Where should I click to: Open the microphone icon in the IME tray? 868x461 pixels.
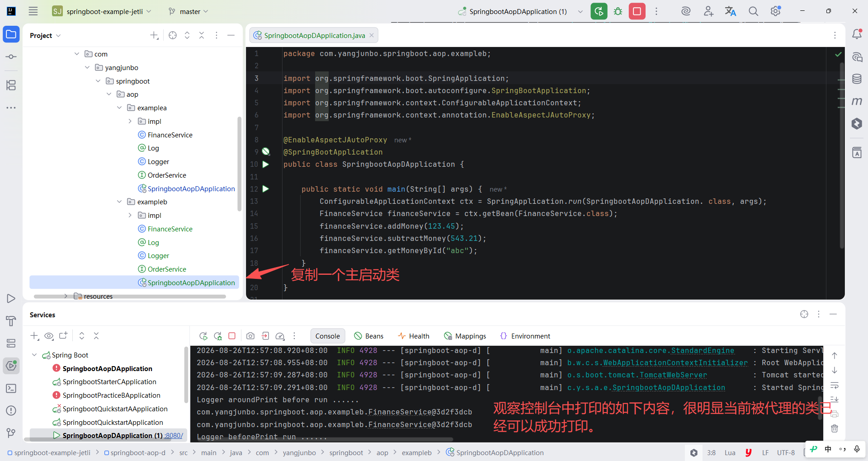857,449
